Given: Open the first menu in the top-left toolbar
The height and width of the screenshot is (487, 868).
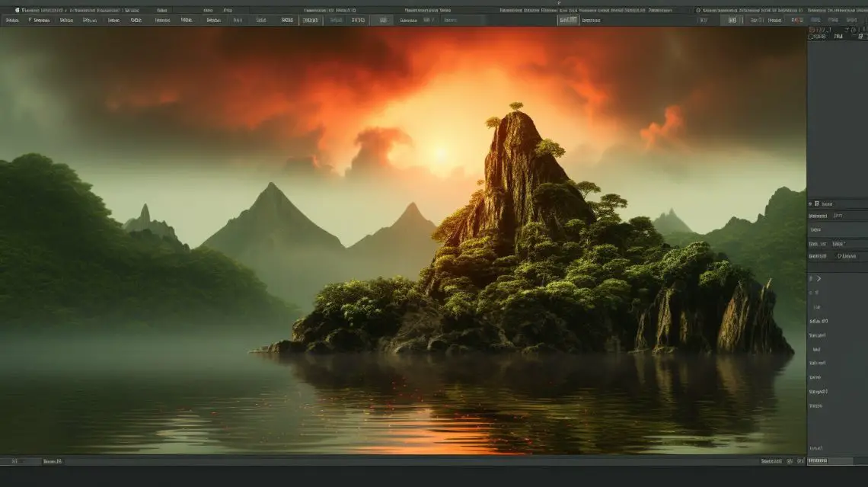Looking at the screenshot, I should point(11,21).
